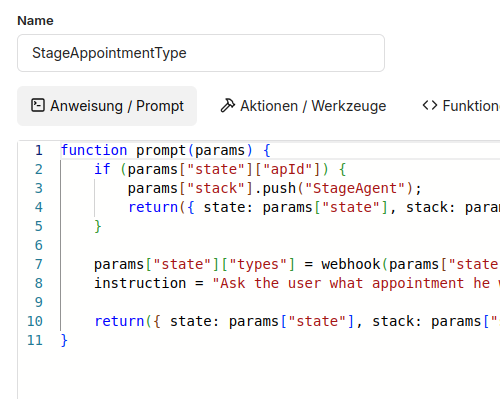Click the 'return' keyword on line 10
The height and width of the screenshot is (400, 500).
(119, 321)
